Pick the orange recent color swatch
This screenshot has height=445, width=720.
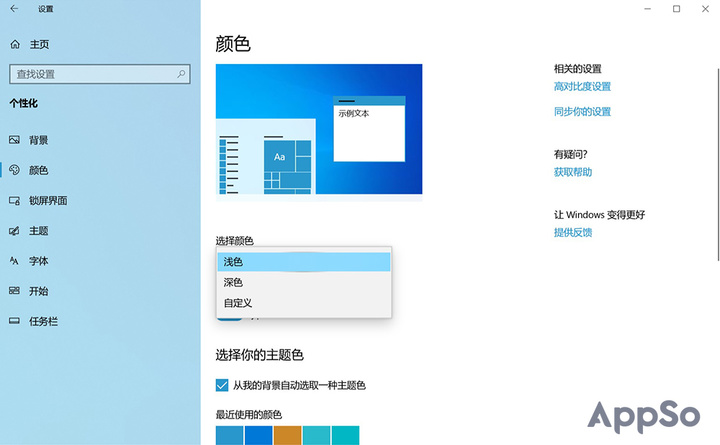click(287, 435)
